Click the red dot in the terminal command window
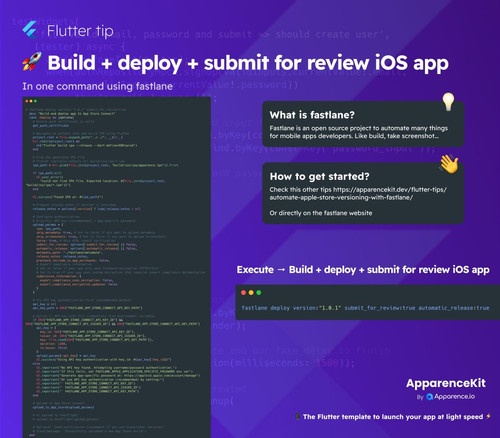Image resolution: width=500 pixels, height=438 pixels. coord(244,293)
